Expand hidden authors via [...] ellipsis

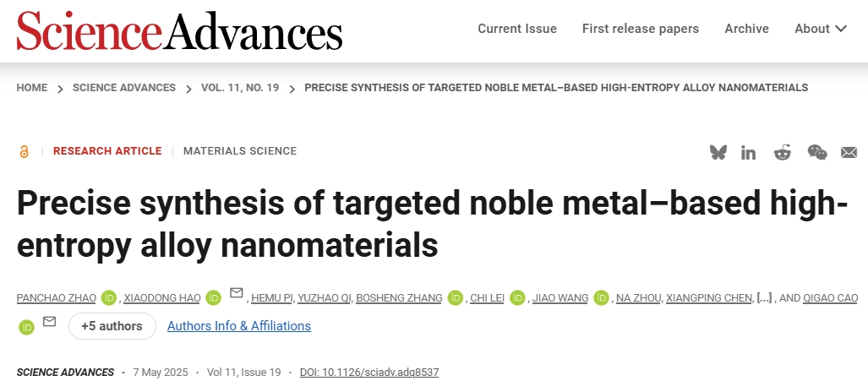764,298
